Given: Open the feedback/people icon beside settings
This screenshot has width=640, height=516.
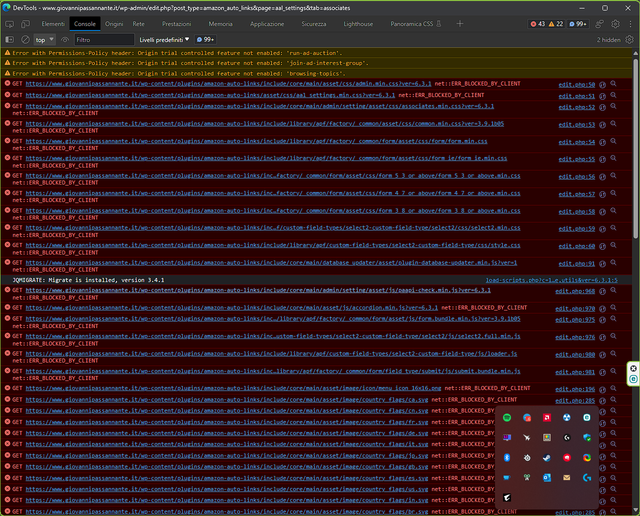Looking at the screenshot, I should click(x=599, y=24).
